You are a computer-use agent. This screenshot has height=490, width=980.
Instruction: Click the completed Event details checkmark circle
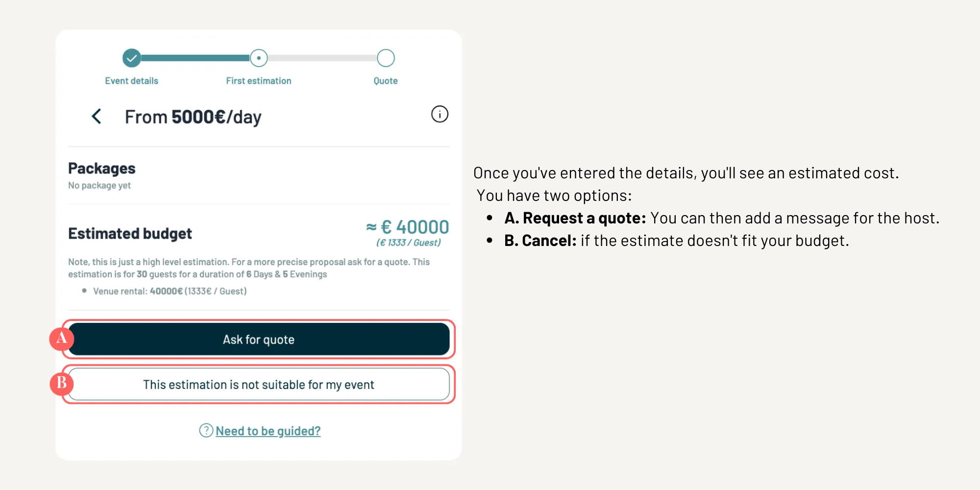pyautogui.click(x=132, y=58)
